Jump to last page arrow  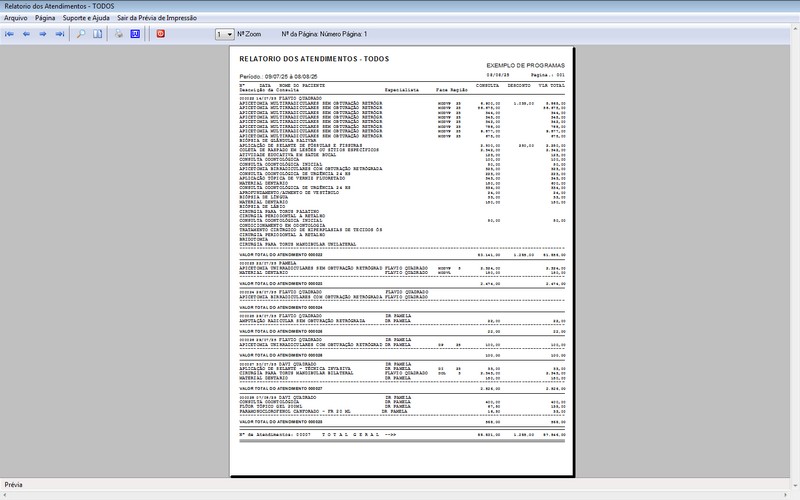pos(60,34)
